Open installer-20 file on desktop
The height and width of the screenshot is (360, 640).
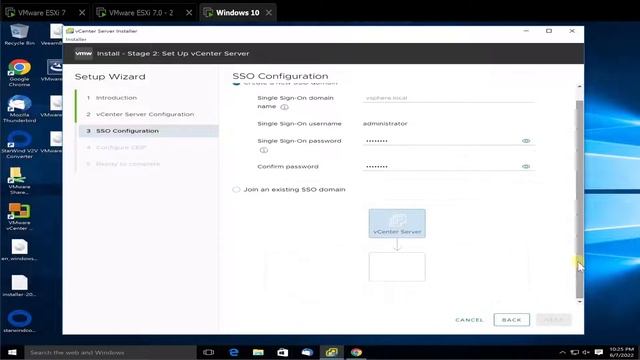[19, 285]
